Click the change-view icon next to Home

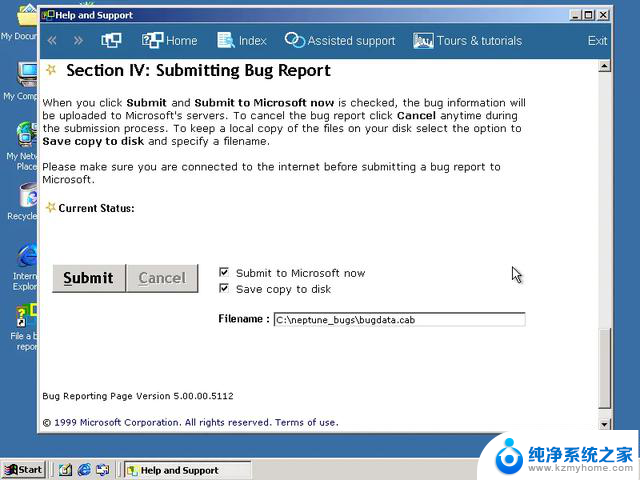(111, 40)
